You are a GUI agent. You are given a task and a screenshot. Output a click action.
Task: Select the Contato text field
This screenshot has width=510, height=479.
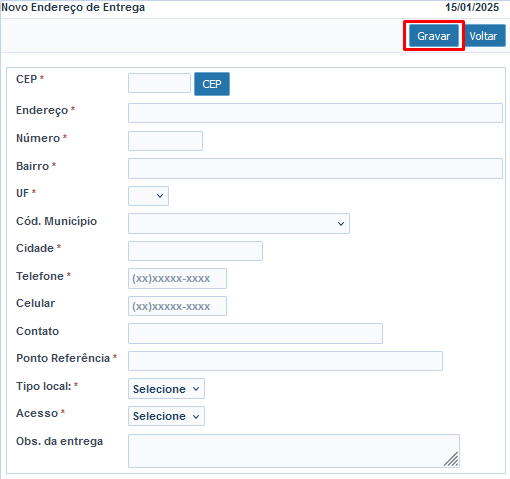pyautogui.click(x=255, y=333)
